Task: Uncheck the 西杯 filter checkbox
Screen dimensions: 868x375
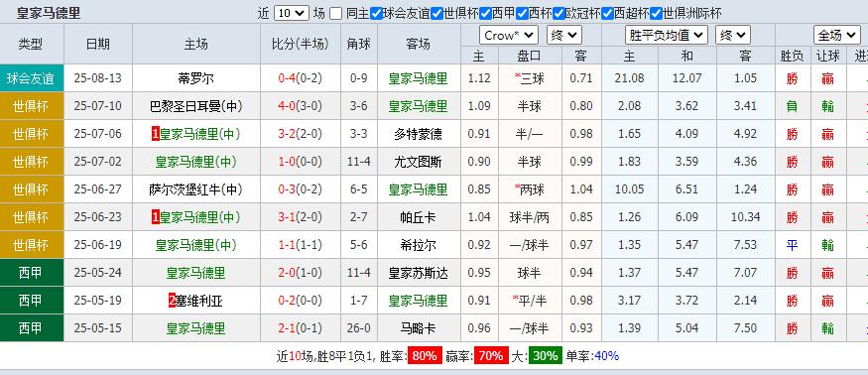Action: pos(522,13)
